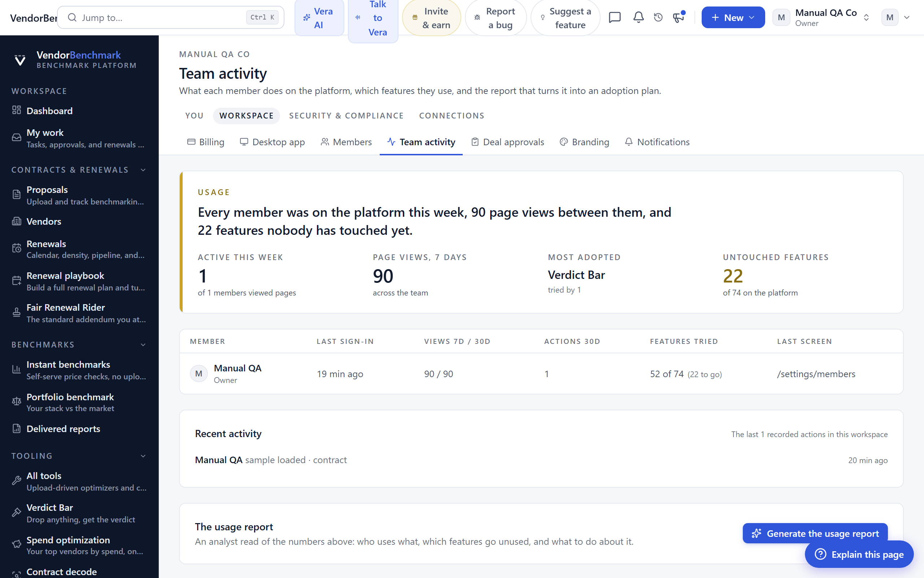Open the announcements megaphone icon
The height and width of the screenshot is (578, 924).
(x=679, y=18)
